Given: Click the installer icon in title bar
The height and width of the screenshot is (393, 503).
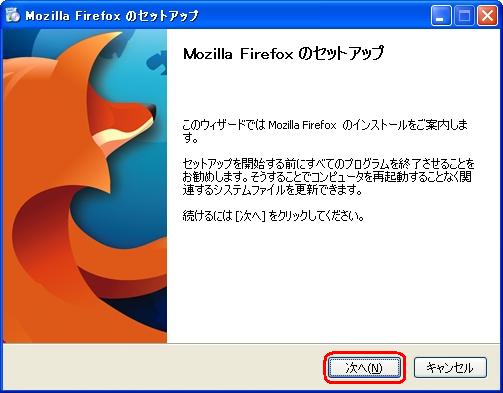Looking at the screenshot, I should tap(13, 15).
